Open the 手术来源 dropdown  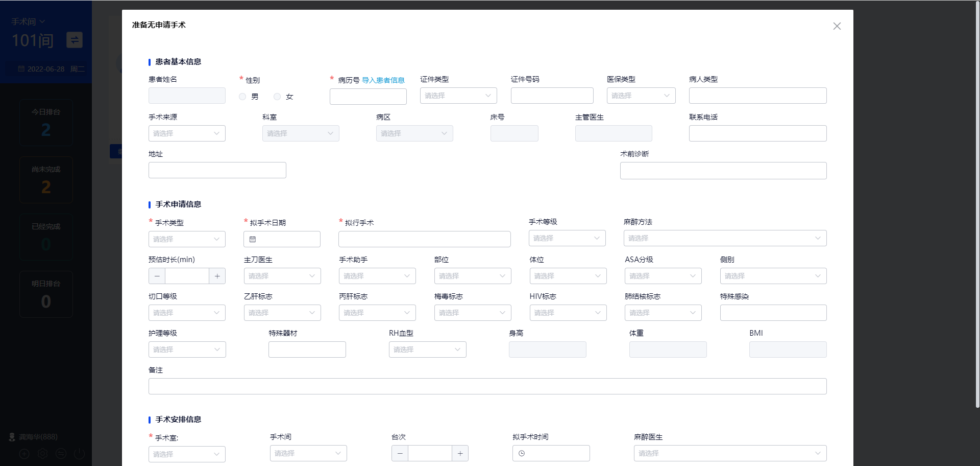click(x=187, y=133)
